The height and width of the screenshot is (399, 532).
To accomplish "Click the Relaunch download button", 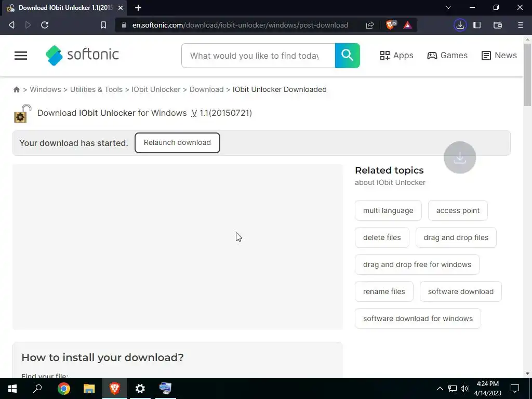I will pos(177,143).
